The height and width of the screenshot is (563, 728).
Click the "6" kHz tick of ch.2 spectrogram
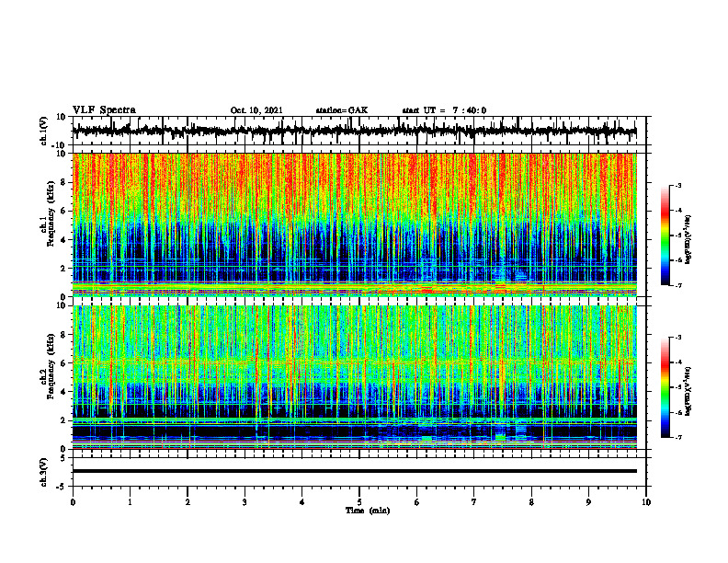(64, 363)
